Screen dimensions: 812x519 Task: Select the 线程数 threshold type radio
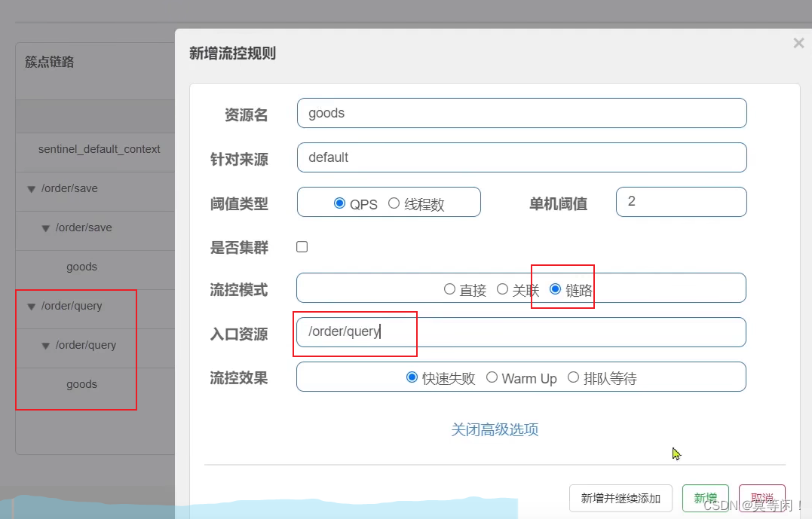click(394, 203)
